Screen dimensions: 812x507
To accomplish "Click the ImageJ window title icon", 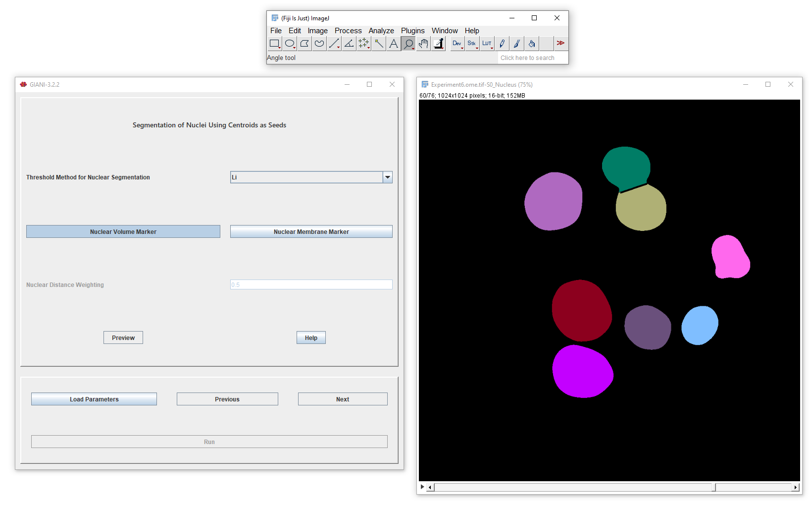I will pos(275,18).
